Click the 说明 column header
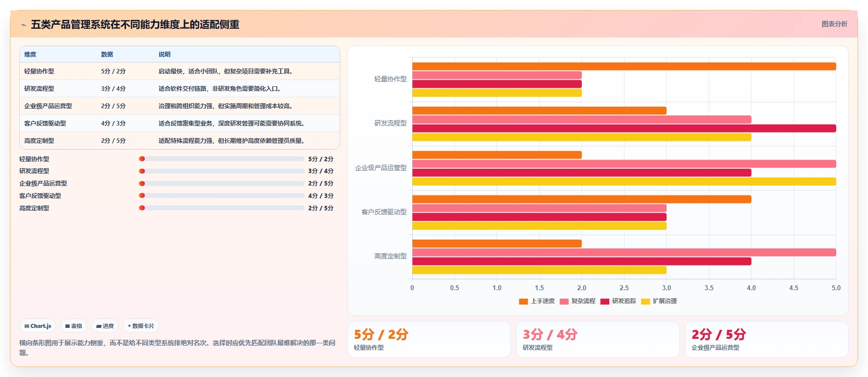Viewport: 868px width, 377px height. pyautogui.click(x=165, y=55)
